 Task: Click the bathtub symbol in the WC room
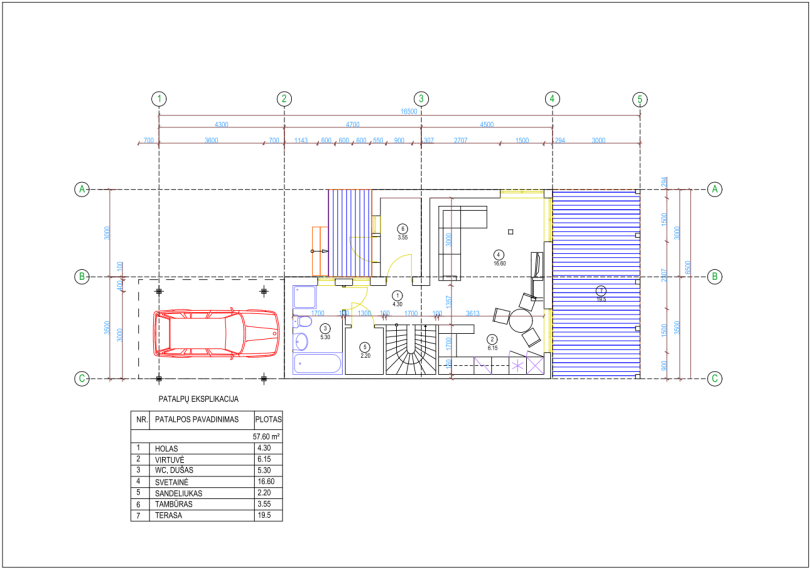click(x=318, y=364)
